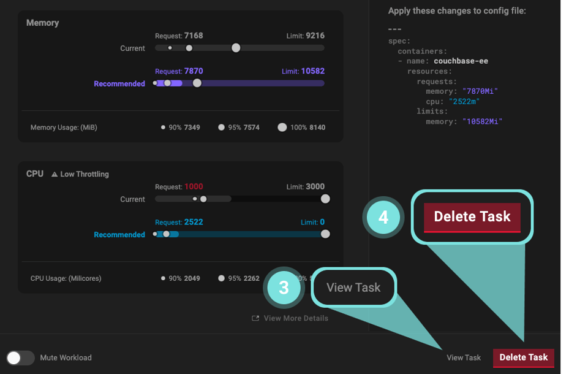The height and width of the screenshot is (374, 588).
Task: Click CPU recommended 'Limit: 0' value
Action: click(313, 222)
